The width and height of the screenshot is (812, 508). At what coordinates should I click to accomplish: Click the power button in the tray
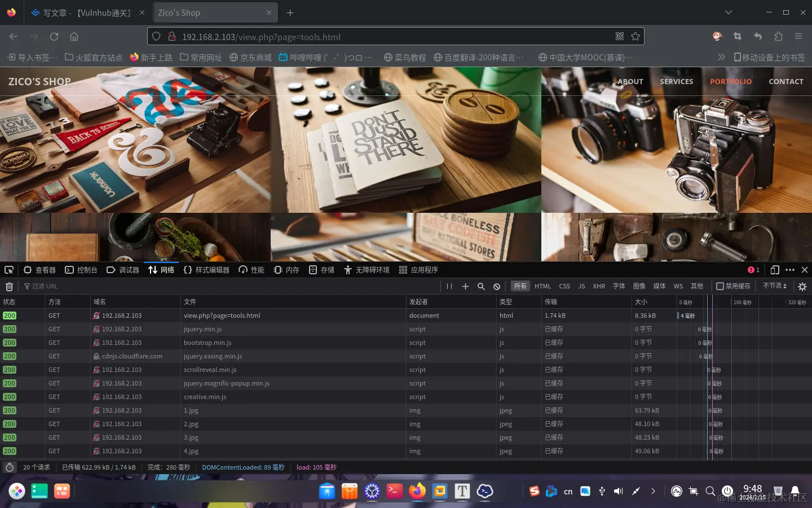(727, 491)
